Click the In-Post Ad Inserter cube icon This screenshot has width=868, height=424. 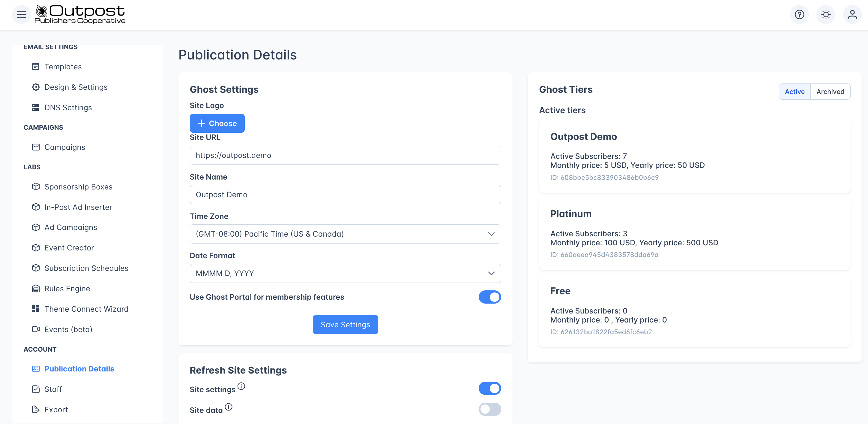(x=36, y=207)
